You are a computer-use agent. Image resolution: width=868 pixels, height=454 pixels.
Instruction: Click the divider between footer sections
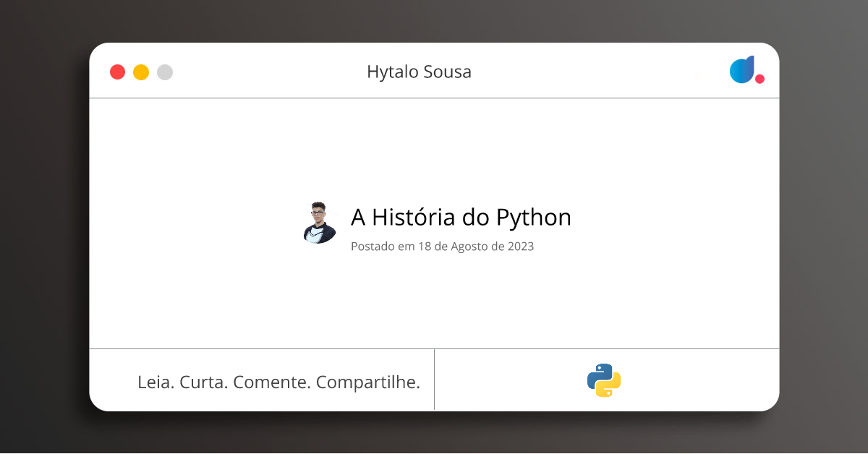coord(435,380)
